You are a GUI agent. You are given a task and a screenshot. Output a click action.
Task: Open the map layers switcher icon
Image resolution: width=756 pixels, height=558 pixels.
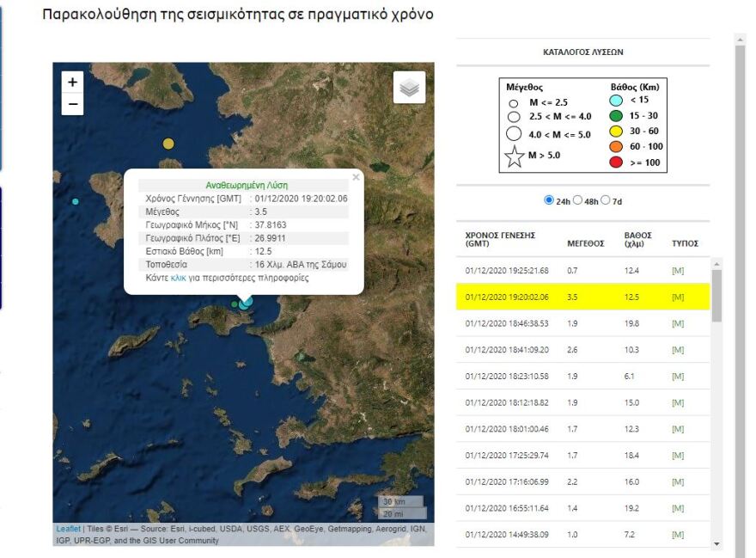pyautogui.click(x=407, y=87)
